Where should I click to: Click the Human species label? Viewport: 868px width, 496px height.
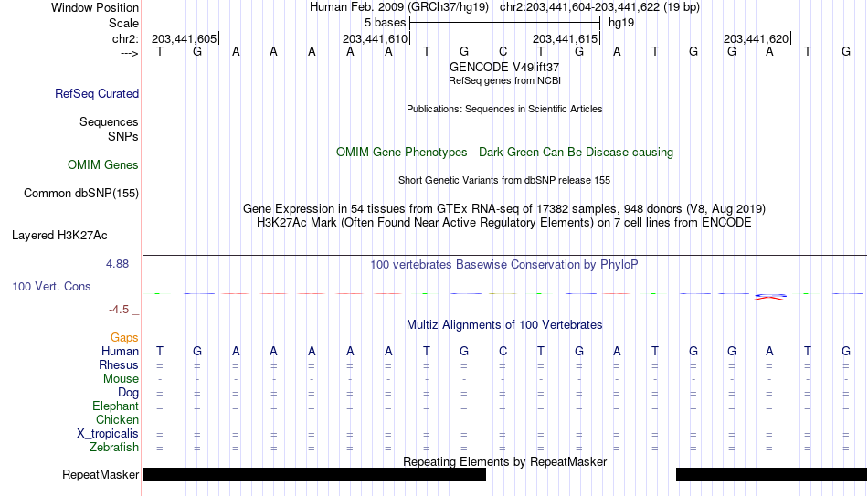(120, 352)
